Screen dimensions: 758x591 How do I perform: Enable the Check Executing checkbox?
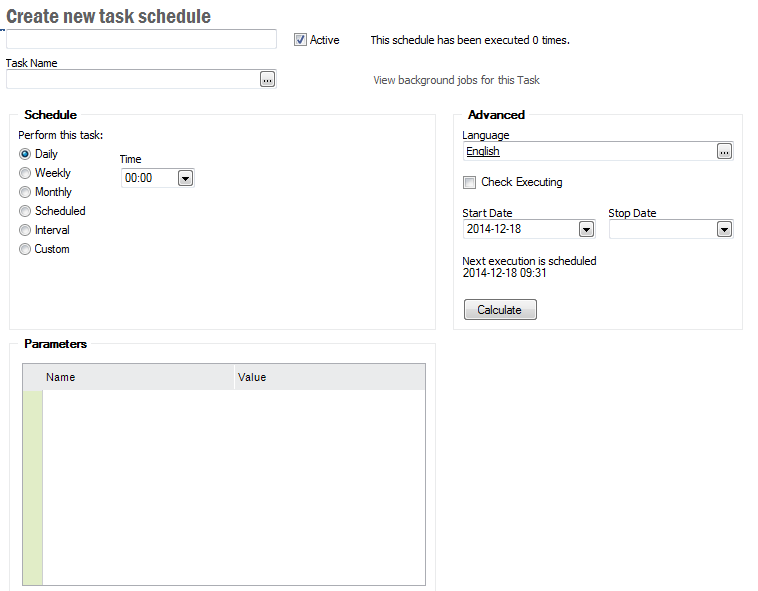click(x=469, y=182)
